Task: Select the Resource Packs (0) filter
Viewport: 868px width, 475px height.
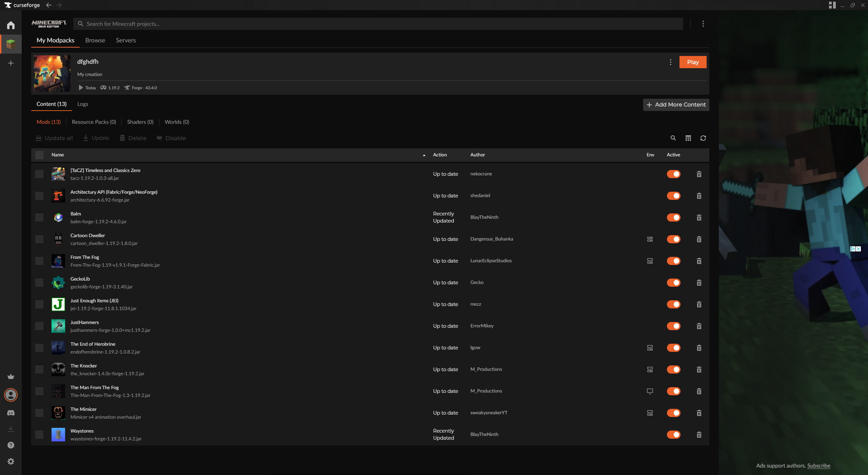Action: click(94, 122)
